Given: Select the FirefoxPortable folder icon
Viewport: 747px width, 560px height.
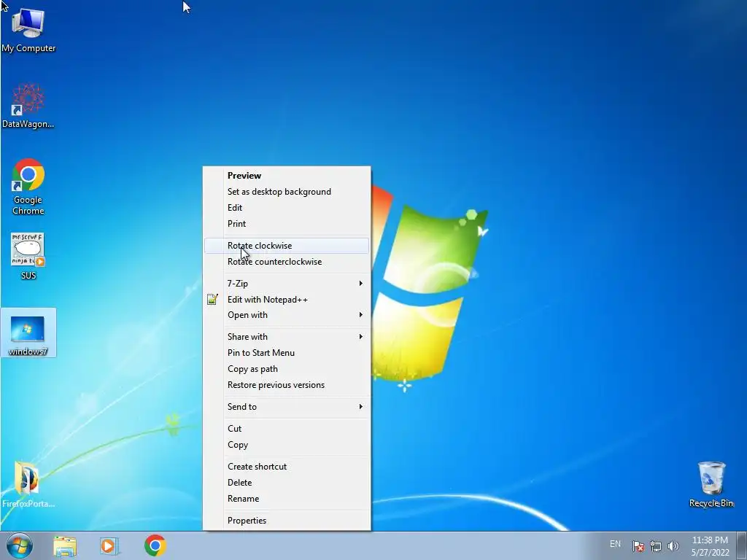Looking at the screenshot, I should coord(28,484).
